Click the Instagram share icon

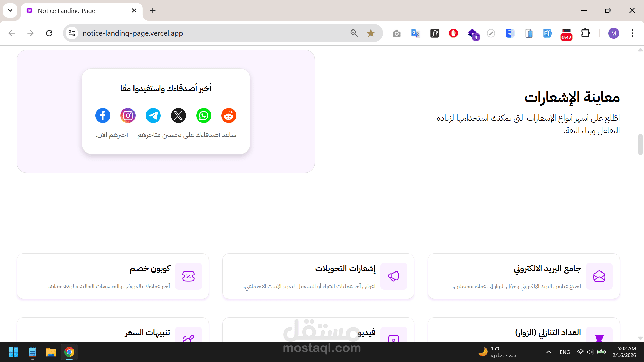point(128,116)
